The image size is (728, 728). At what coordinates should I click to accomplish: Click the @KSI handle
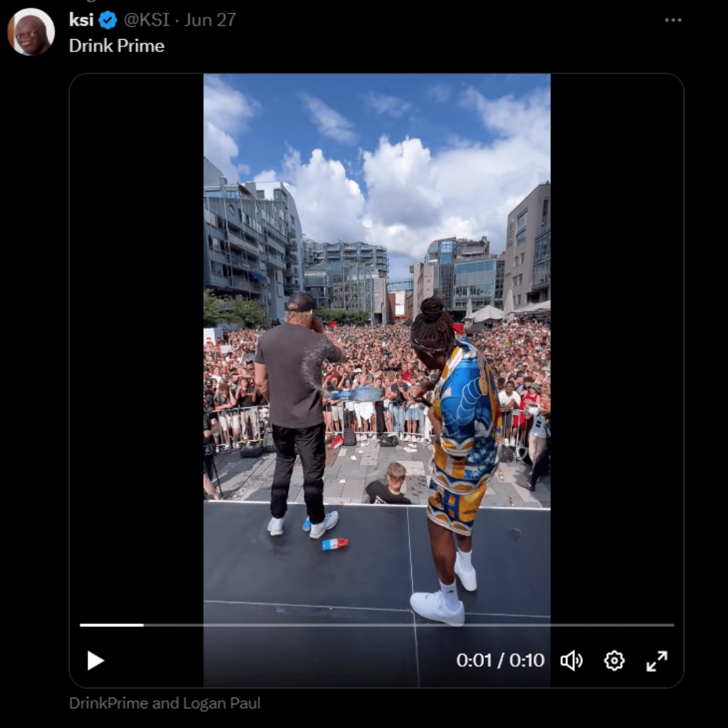pyautogui.click(x=146, y=20)
